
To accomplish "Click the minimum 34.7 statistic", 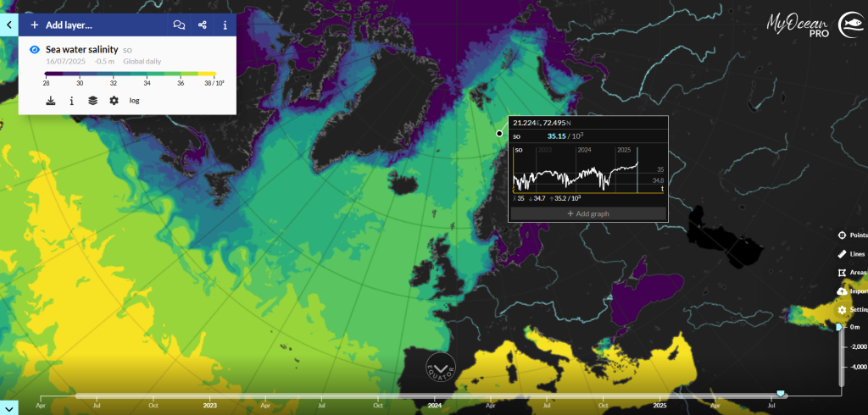I will (x=537, y=198).
